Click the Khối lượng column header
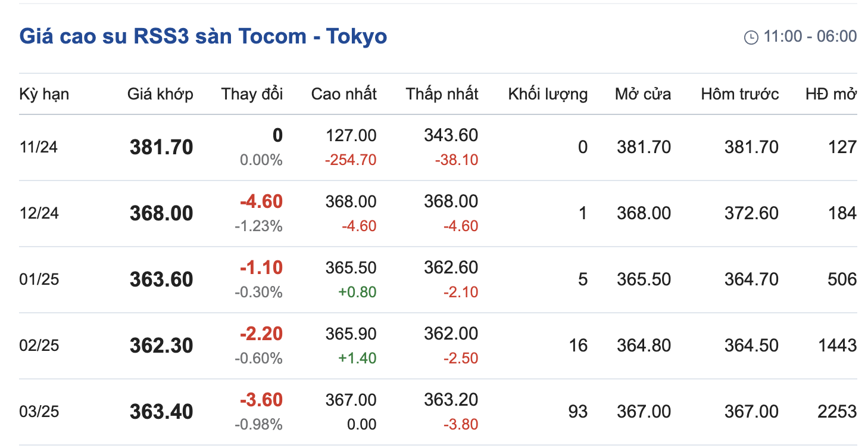Screen dimensions: 868x448 coord(548,94)
